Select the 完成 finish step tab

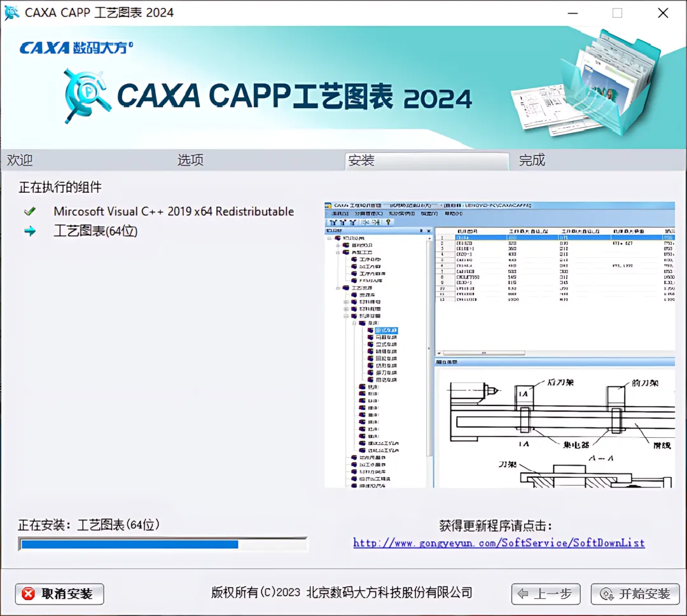click(x=532, y=160)
